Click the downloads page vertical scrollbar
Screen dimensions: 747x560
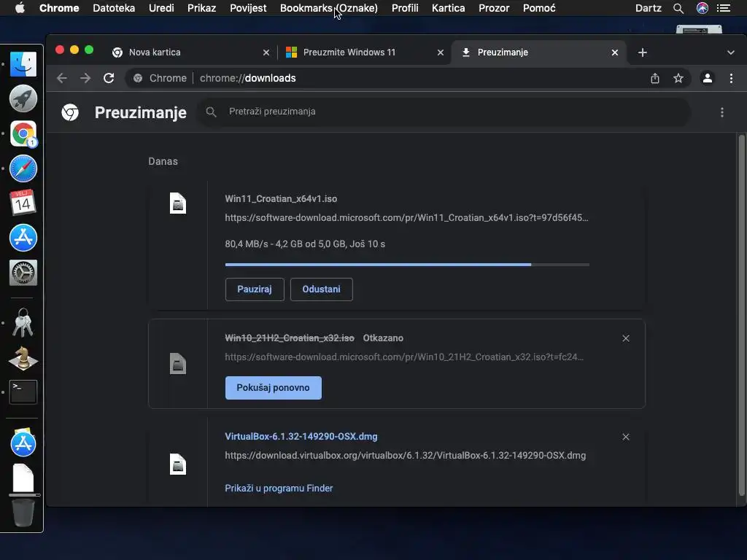[x=741, y=315]
